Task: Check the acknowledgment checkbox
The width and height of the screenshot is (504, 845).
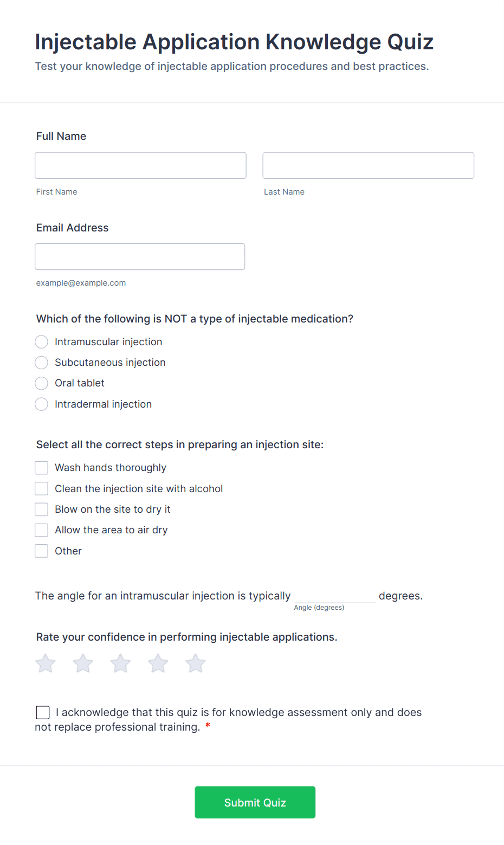Action: (43, 712)
